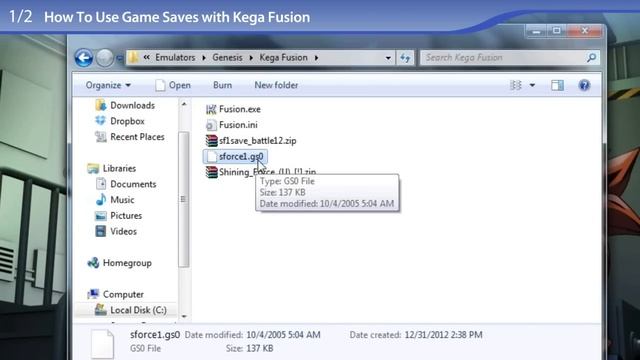
Task: Open Music library
Action: tap(122, 200)
